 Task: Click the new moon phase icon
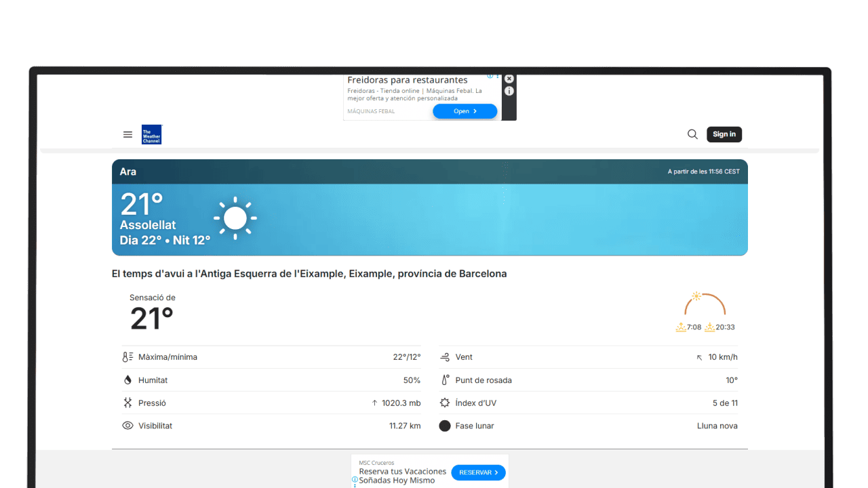pyautogui.click(x=445, y=426)
